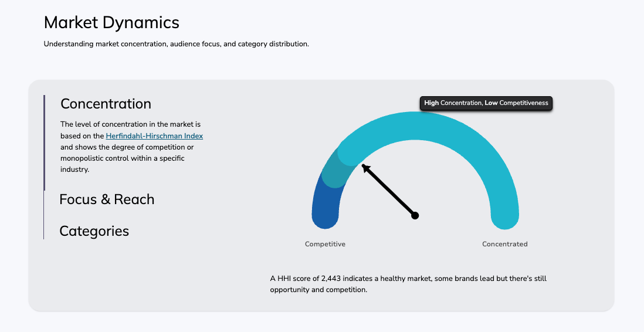Click the Concentrated gauge label

tap(504, 244)
